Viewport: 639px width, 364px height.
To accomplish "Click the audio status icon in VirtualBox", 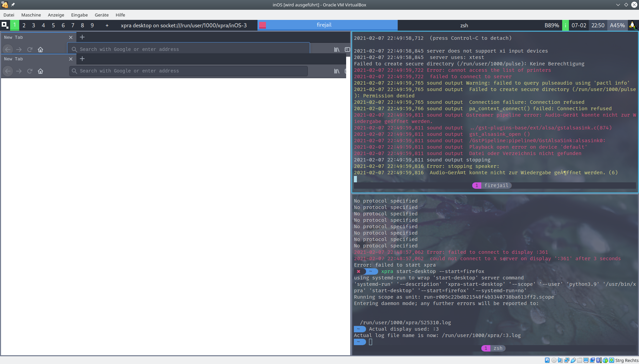I will 560,360.
